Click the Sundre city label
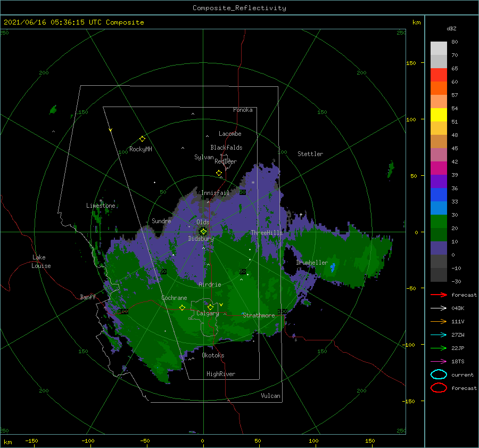 (161, 221)
